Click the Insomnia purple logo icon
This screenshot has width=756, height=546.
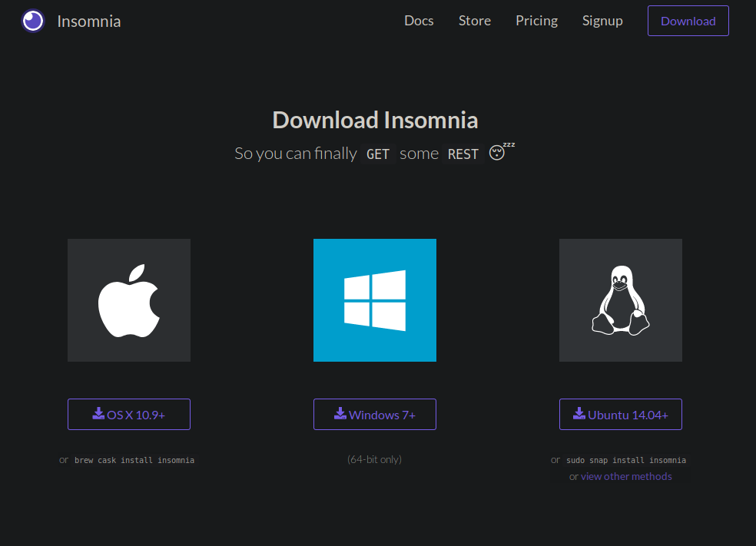(33, 22)
